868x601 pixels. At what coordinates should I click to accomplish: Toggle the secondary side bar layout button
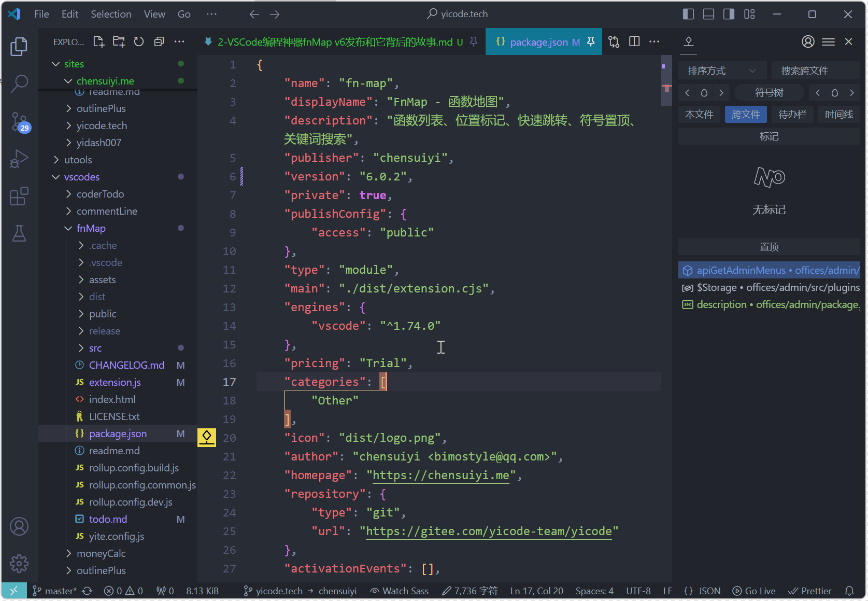(x=729, y=14)
